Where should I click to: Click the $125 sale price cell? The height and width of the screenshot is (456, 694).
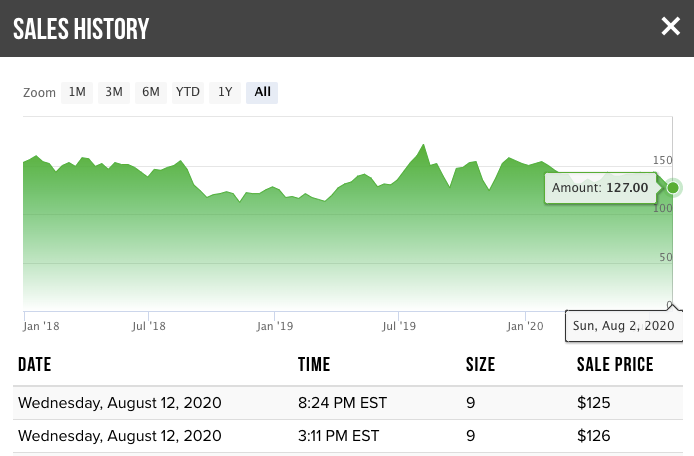pos(592,403)
